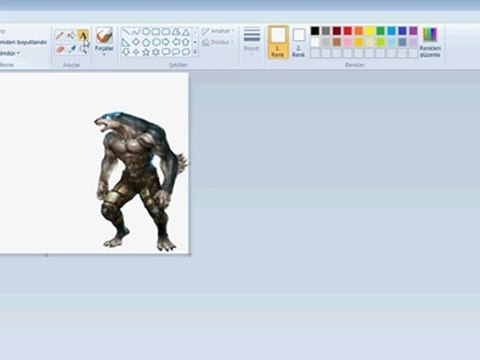Click the Fırçalar brushes icon
This screenshot has width=480, height=360.
pyautogui.click(x=104, y=35)
